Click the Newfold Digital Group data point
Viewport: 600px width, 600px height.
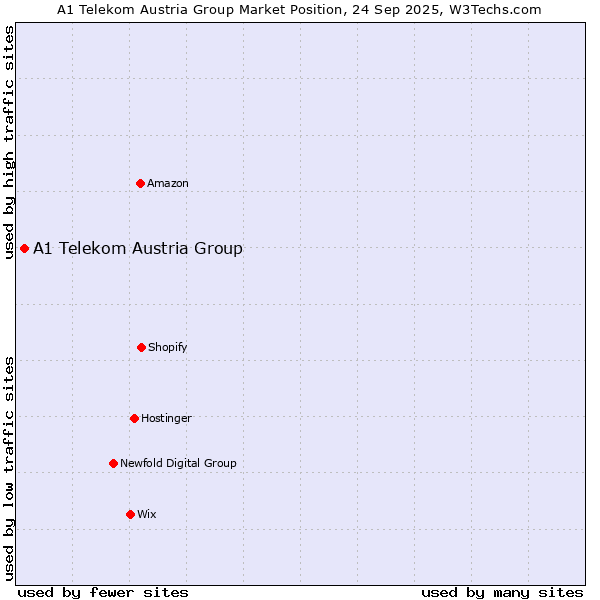pos(113,463)
